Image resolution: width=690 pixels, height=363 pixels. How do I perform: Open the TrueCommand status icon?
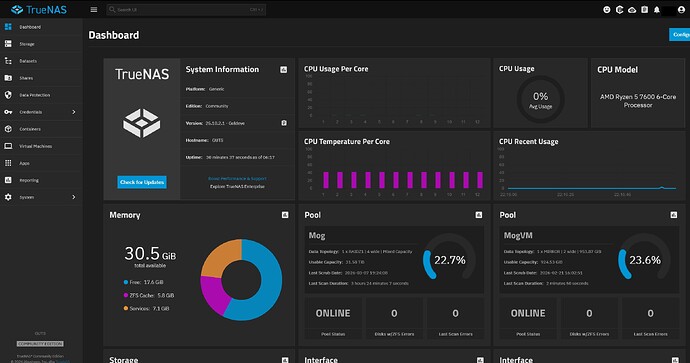[620, 9]
